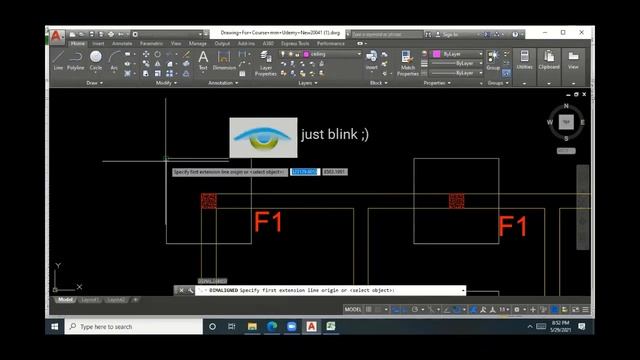The width and height of the screenshot is (640, 360).
Task: Click the command line input field
Action: click(x=330, y=291)
